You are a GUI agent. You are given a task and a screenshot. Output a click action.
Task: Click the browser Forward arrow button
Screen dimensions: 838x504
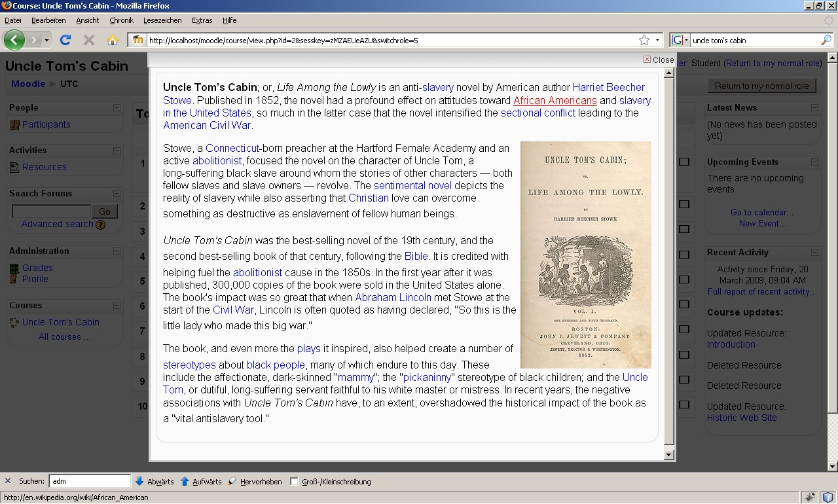click(x=33, y=40)
